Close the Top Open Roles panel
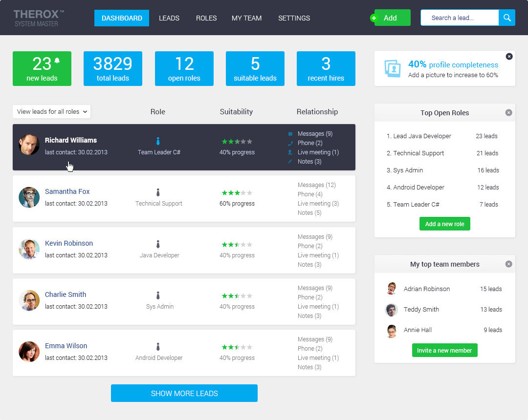The width and height of the screenshot is (528, 420). pyautogui.click(x=509, y=113)
